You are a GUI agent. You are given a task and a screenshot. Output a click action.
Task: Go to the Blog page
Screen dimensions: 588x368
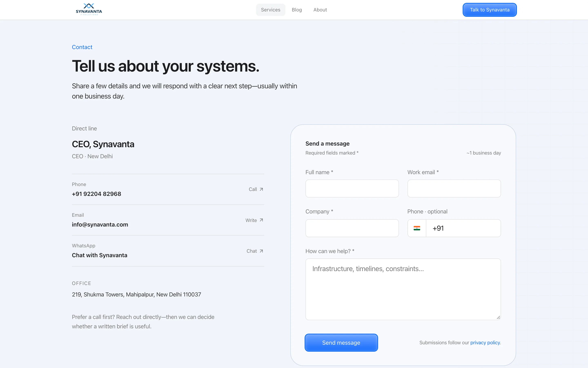[x=297, y=10]
